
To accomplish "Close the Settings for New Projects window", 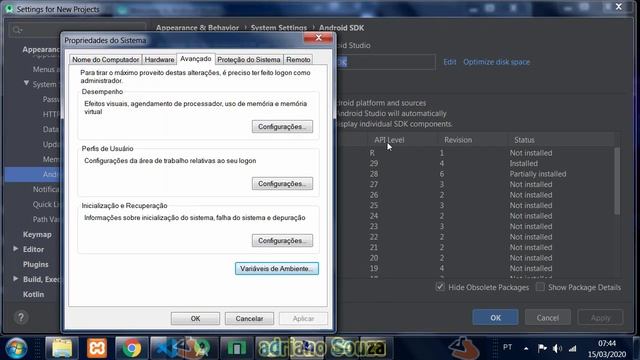I will point(619,7).
